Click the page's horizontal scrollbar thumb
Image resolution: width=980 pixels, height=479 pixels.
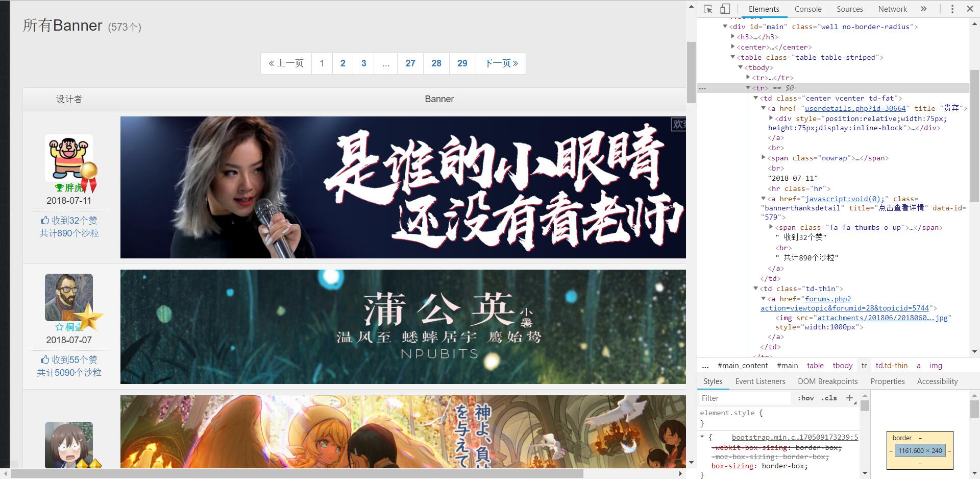point(297,474)
